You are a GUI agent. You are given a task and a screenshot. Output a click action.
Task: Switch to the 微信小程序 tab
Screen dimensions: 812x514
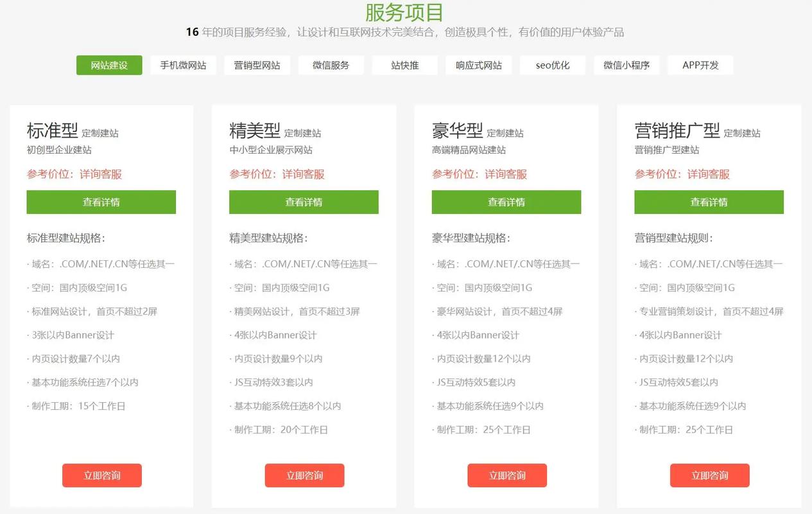coord(626,65)
